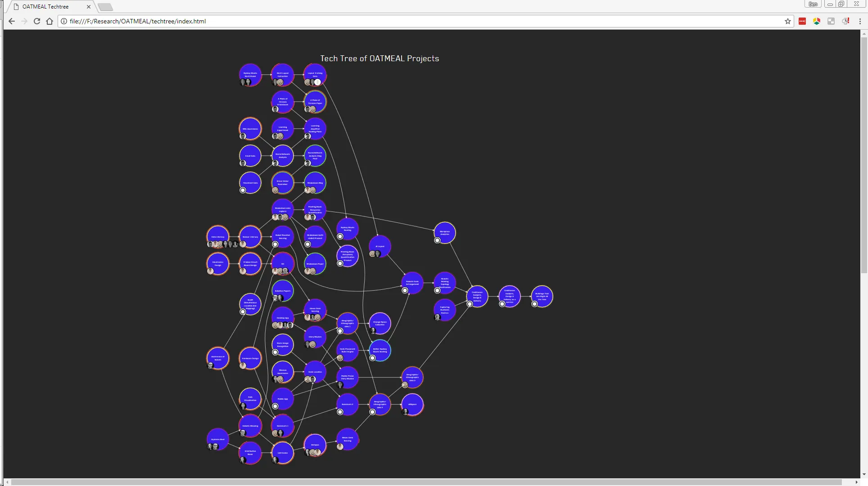Click the Awareness of Robots node

click(218, 358)
